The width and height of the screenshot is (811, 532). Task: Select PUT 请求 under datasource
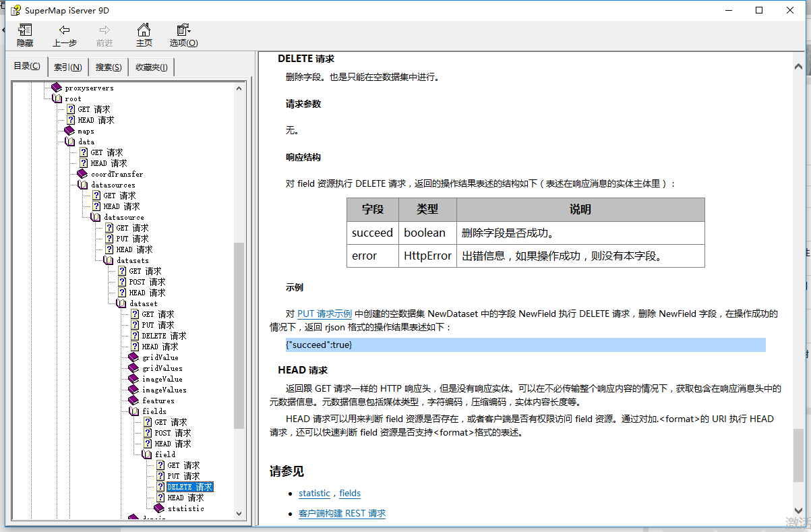click(x=132, y=239)
